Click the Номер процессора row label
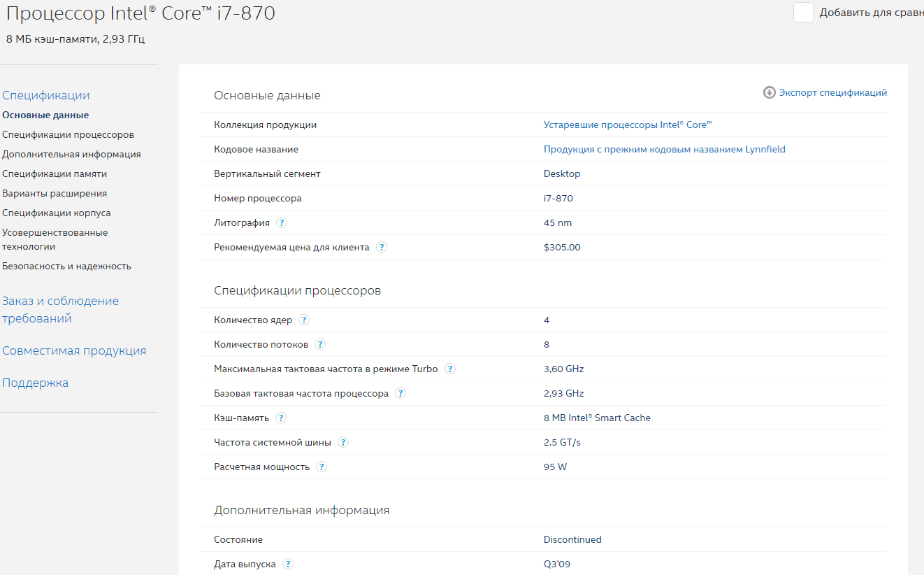The height and width of the screenshot is (575, 924). tap(258, 198)
